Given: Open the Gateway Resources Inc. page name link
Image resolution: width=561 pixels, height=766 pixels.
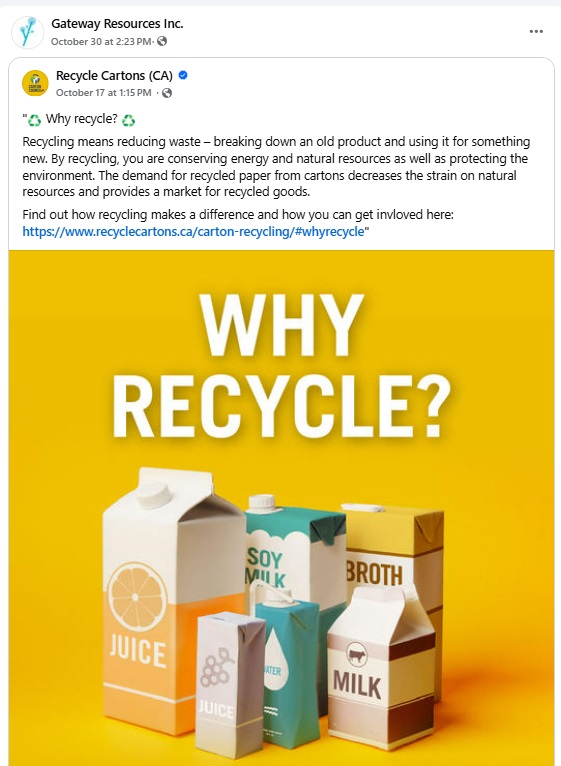Looking at the screenshot, I should click(x=117, y=23).
